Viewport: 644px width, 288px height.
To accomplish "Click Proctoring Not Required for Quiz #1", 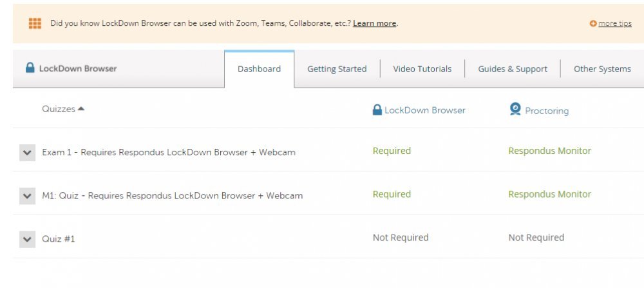I will [536, 238].
